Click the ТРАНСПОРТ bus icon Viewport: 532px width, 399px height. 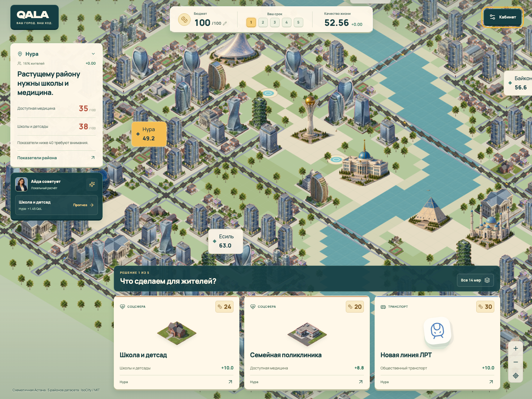pyautogui.click(x=383, y=307)
